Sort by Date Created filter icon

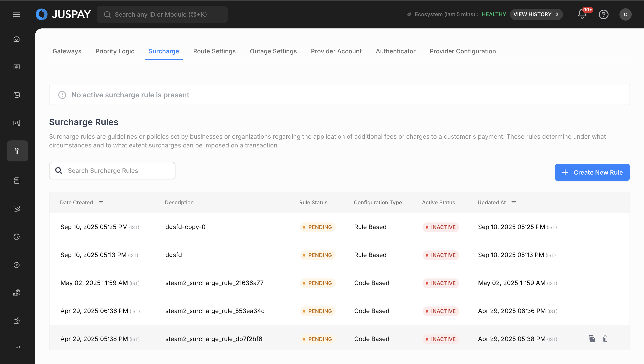(101, 203)
